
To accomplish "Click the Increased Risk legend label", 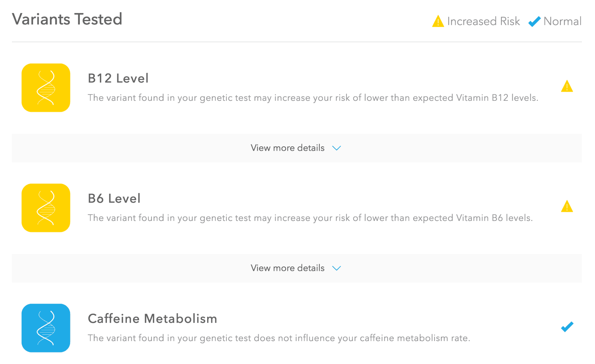I will [x=483, y=21].
